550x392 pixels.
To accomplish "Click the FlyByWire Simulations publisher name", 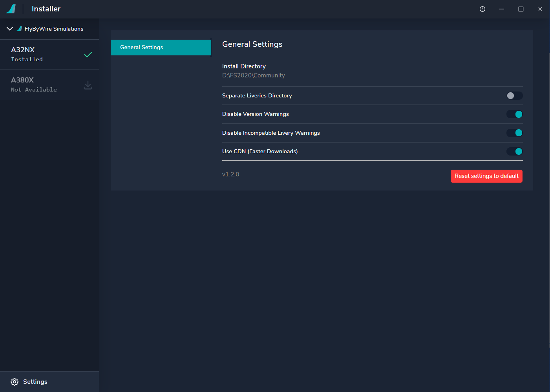I will [54, 29].
